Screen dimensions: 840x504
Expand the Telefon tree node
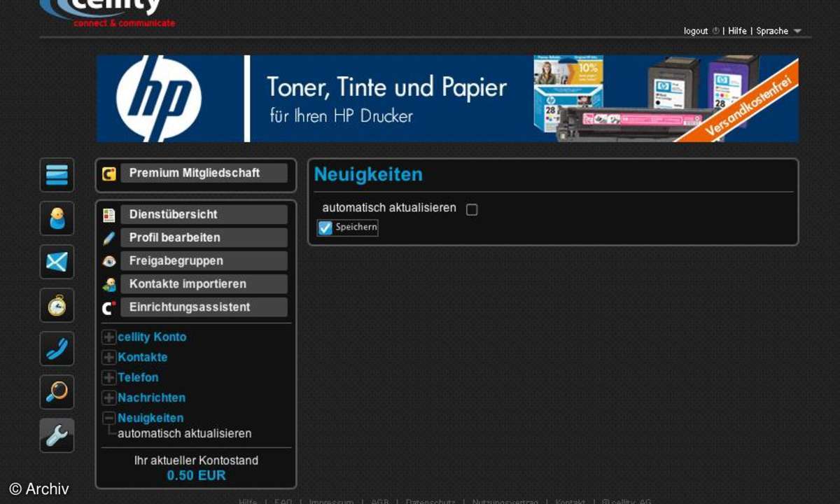[x=108, y=378]
